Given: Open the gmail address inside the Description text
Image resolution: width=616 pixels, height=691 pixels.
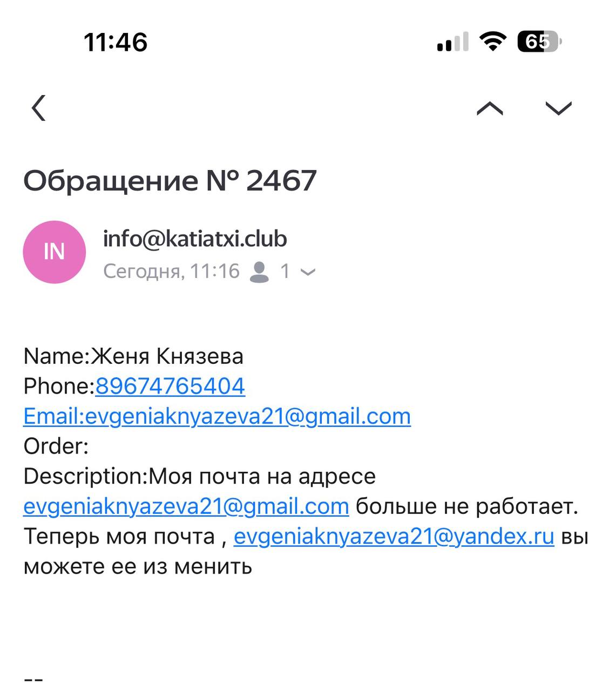Looking at the screenshot, I should (186, 506).
